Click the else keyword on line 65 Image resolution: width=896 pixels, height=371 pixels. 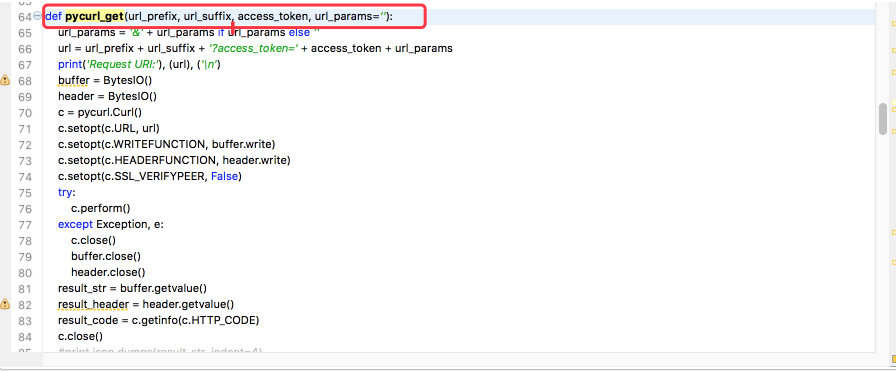[x=299, y=33]
